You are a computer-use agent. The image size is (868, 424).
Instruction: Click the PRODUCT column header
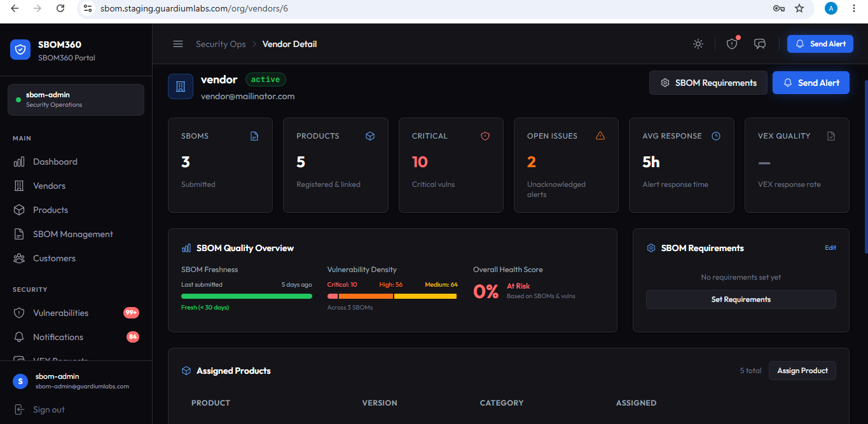point(210,403)
